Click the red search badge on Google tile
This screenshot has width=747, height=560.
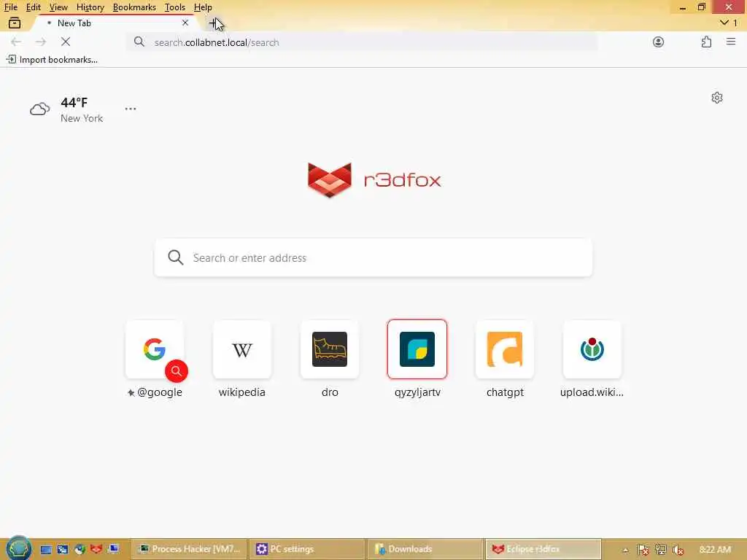click(177, 371)
